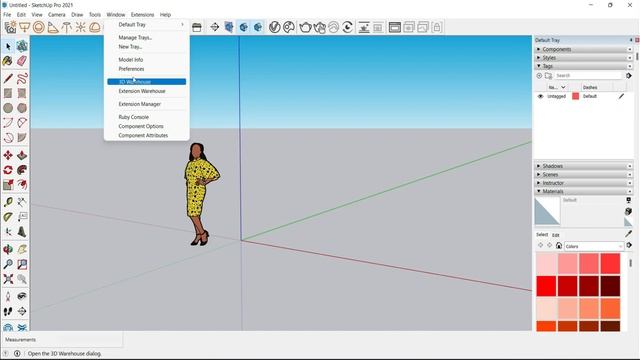The image size is (640, 360).
Task: Click the Untagged tag color swatch
Action: tap(576, 96)
